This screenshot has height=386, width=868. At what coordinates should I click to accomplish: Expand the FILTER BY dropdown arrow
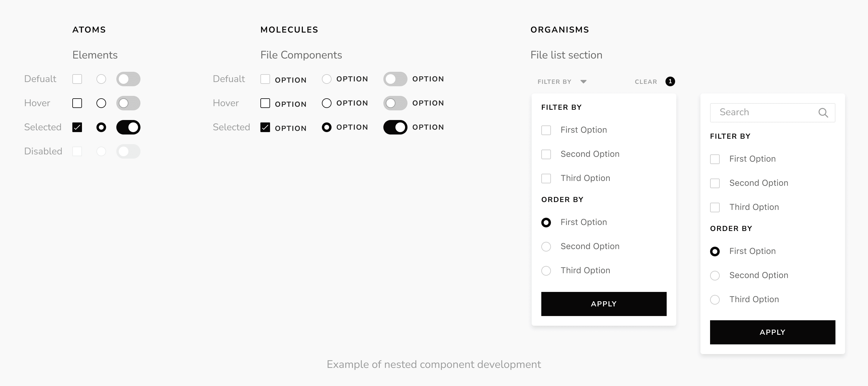pos(583,82)
